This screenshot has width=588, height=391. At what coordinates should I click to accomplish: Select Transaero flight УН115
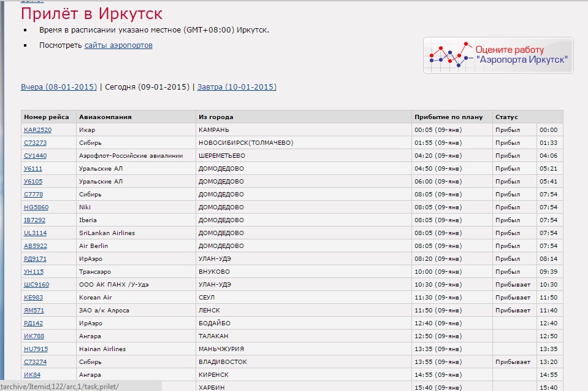[34, 272]
